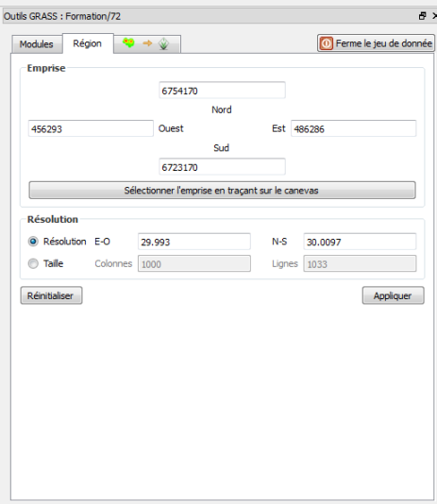Viewport: 437px width, 504px height.
Task: Click the Nord coordinate field
Action: 222,91
